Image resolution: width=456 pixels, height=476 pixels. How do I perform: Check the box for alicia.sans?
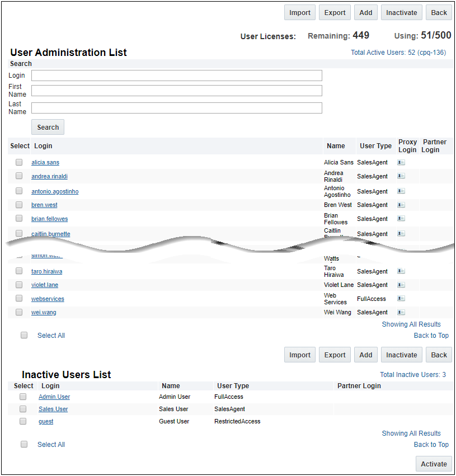point(19,162)
